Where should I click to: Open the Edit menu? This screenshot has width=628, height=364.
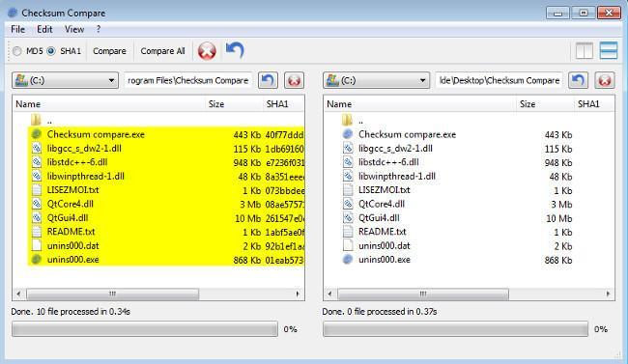[x=44, y=29]
